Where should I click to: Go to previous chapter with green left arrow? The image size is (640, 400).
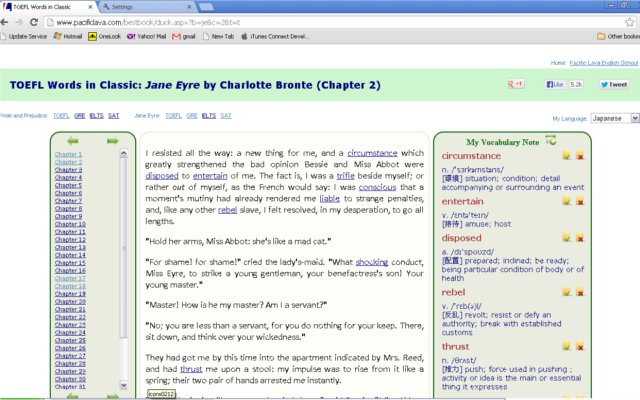[x=73, y=141]
